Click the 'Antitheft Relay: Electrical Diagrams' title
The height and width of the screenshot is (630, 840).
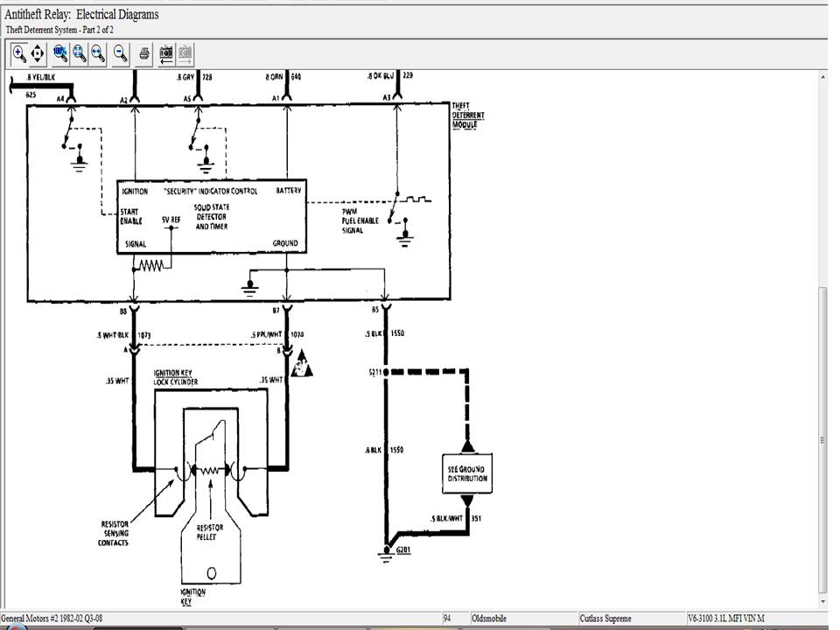(x=81, y=15)
